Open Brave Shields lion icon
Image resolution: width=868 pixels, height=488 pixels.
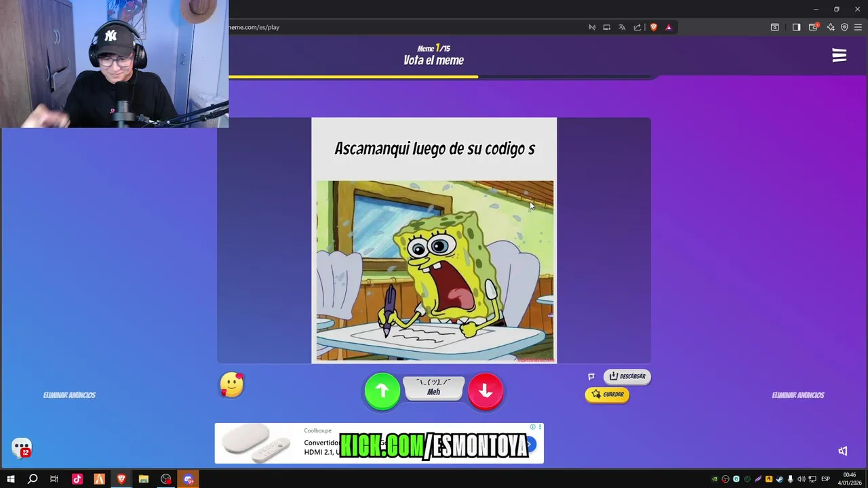pyautogui.click(x=654, y=27)
